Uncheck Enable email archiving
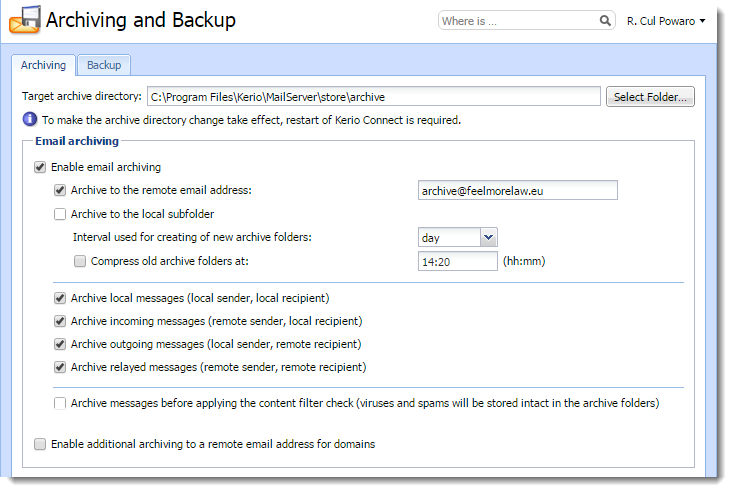Image resolution: width=732 pixels, height=492 pixels. (40, 167)
